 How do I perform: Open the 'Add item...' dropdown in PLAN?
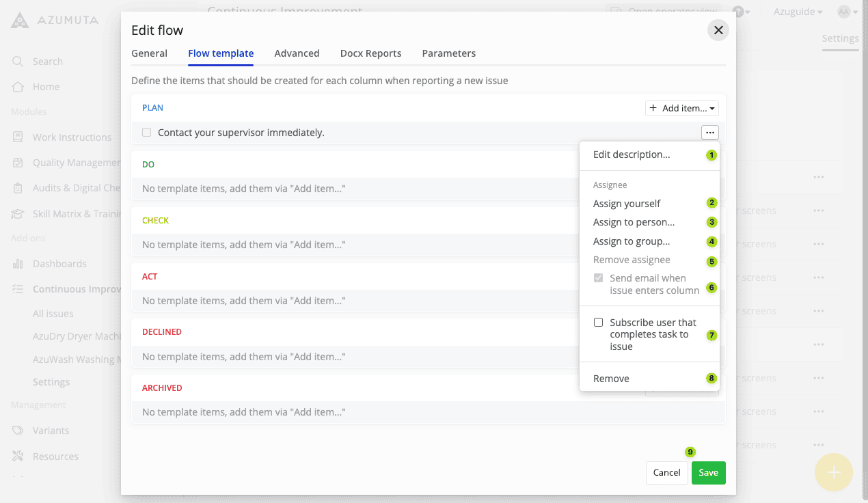681,108
